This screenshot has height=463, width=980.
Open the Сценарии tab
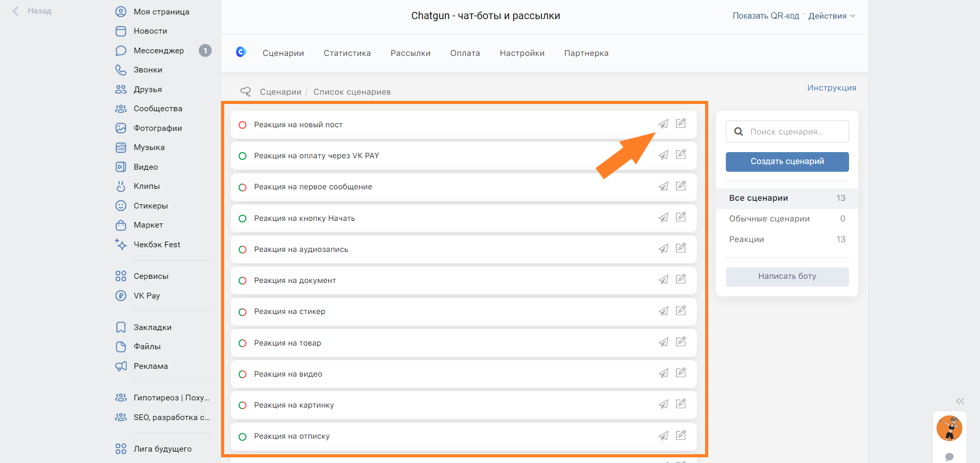tap(283, 53)
